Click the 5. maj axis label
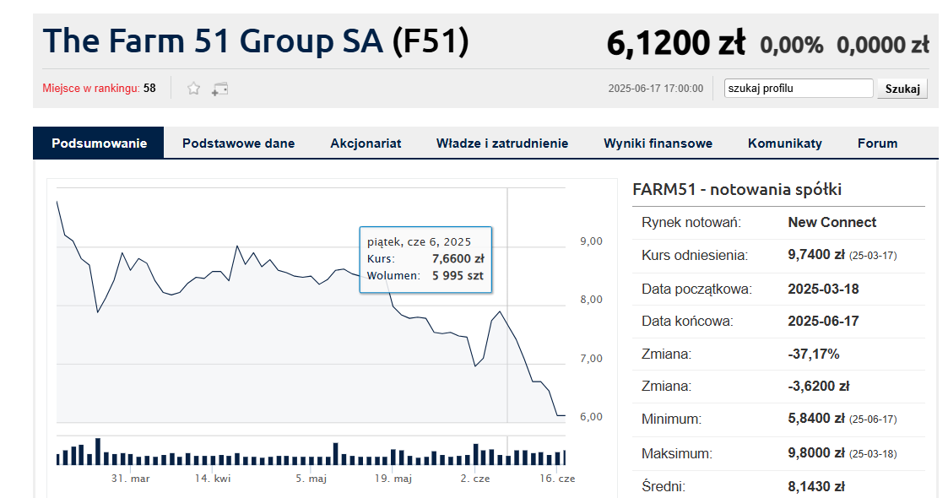 pos(311,478)
